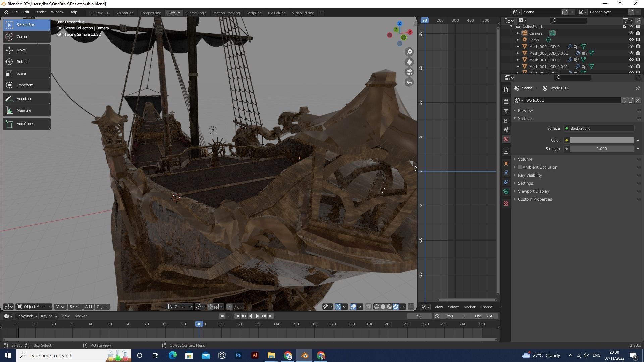Viewport: 644px width, 362px height.
Task: Open the View Layer properties tab
Action: point(506,120)
